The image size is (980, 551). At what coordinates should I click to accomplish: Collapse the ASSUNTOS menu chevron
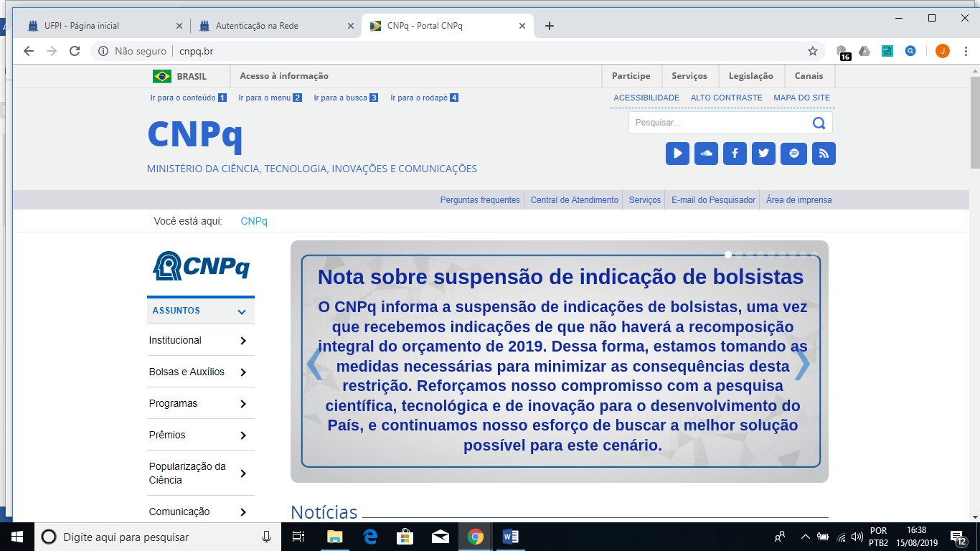pyautogui.click(x=242, y=311)
